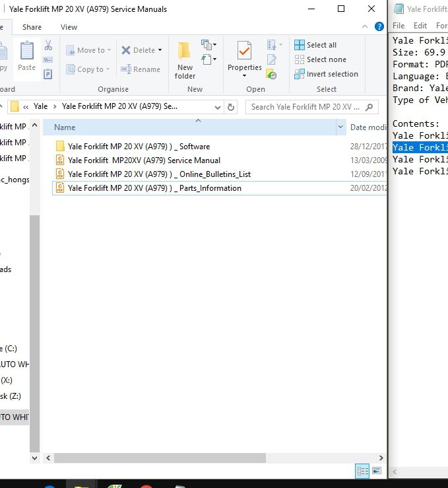
Task: Click the Delete X icon
Action: pyautogui.click(x=126, y=50)
